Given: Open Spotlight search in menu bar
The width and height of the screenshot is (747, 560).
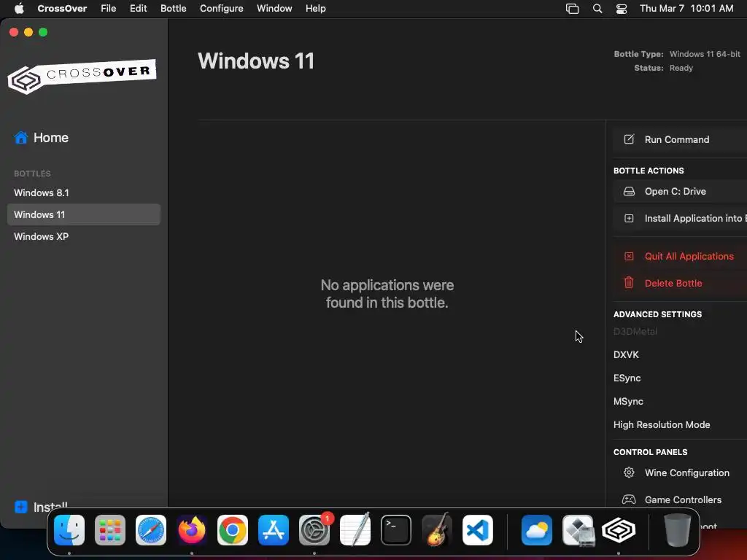Looking at the screenshot, I should click(x=597, y=9).
